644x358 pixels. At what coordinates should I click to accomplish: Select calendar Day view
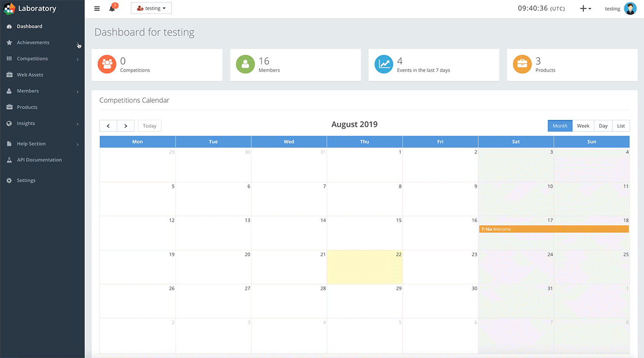tap(603, 126)
